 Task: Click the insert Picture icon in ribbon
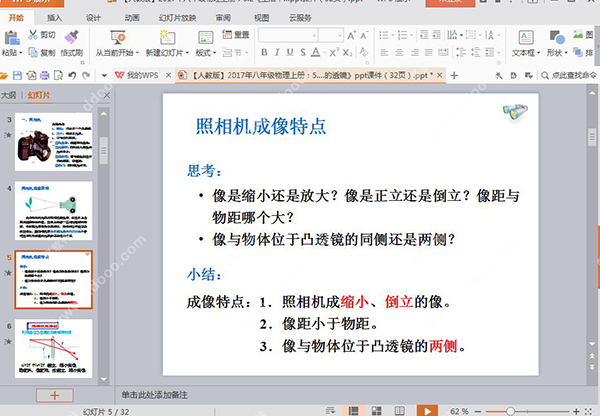578,35
